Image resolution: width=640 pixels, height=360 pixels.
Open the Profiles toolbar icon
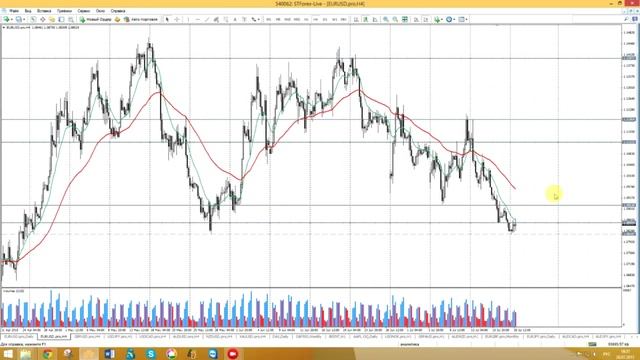point(18,19)
